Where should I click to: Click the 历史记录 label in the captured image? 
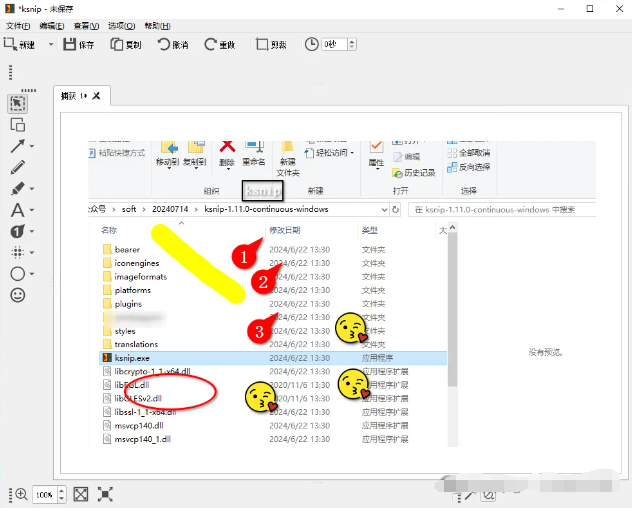420,173
